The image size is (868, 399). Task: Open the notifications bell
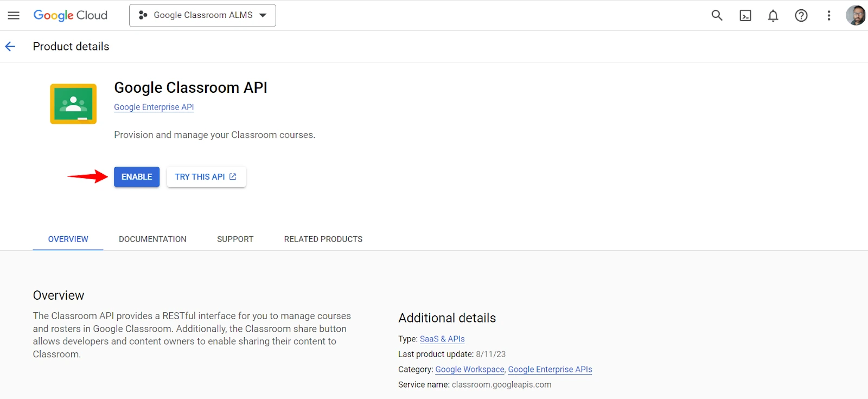[x=773, y=15]
